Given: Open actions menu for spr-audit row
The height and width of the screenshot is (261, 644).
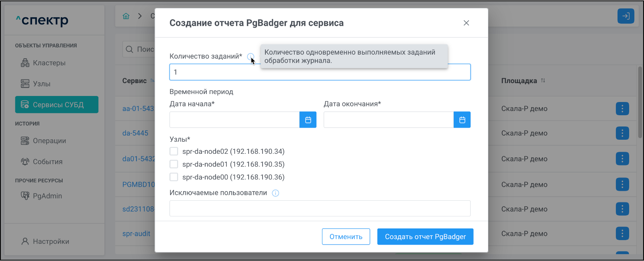Looking at the screenshot, I should point(622,233).
